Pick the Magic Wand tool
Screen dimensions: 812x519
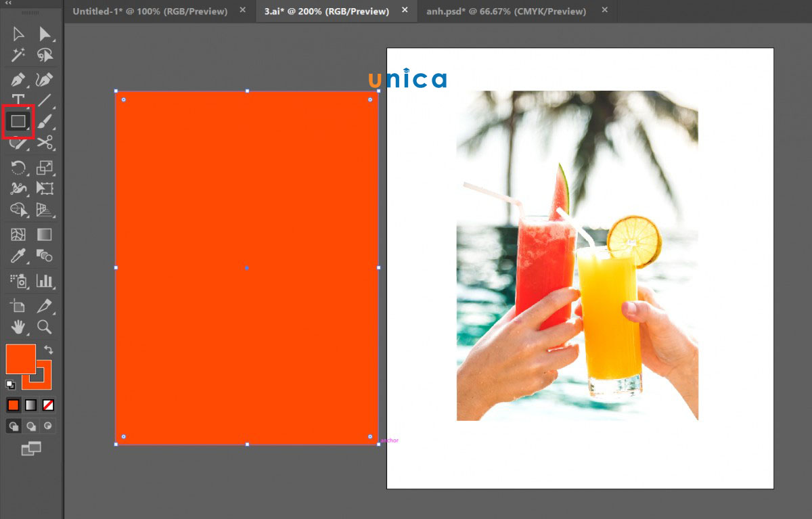pyautogui.click(x=18, y=55)
